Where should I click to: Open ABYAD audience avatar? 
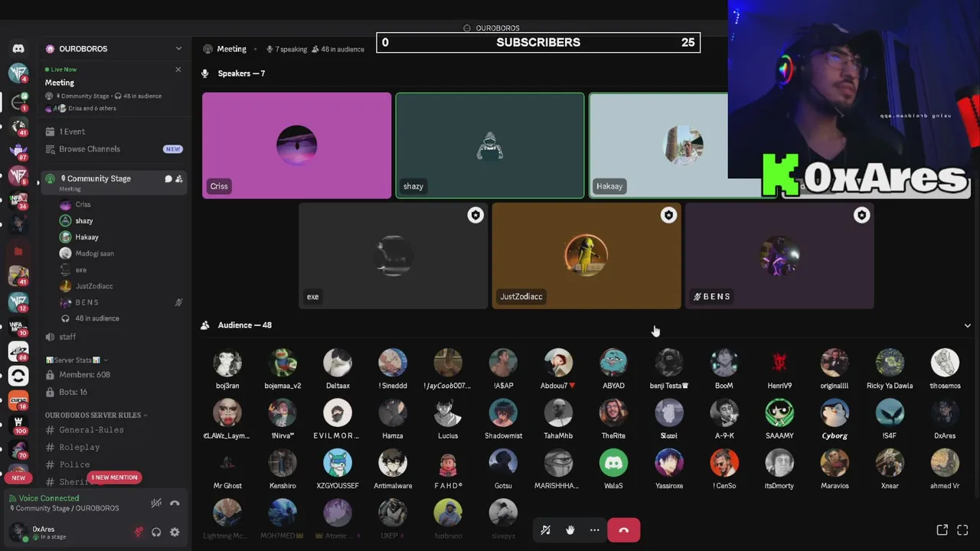pos(613,364)
